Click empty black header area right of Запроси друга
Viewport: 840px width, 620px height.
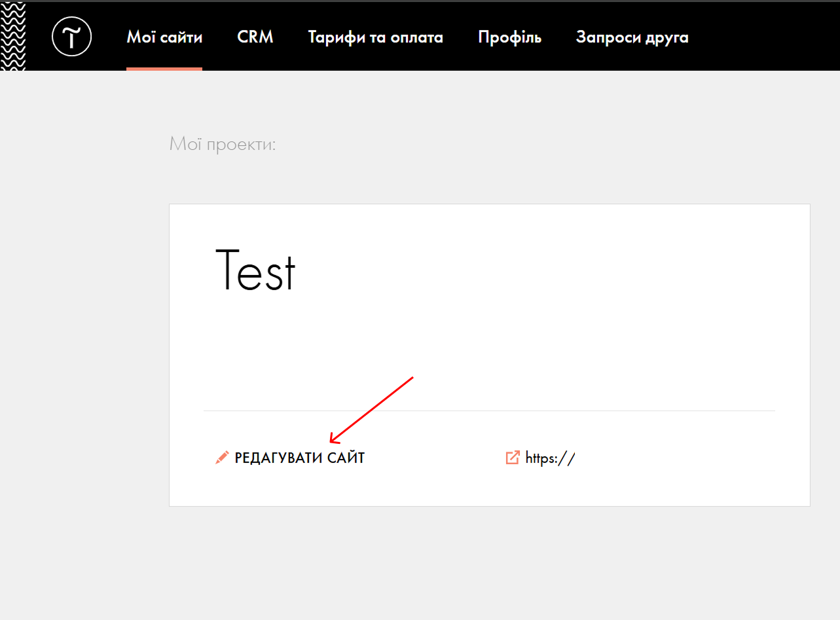[x=766, y=37]
